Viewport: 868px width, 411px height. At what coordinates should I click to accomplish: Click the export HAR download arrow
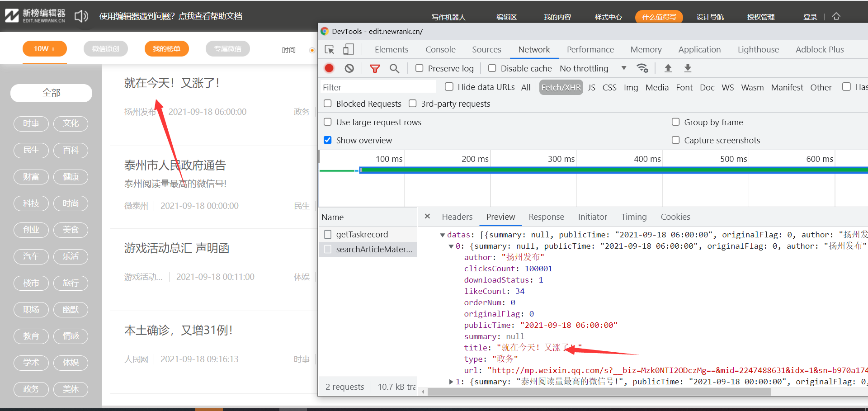688,68
